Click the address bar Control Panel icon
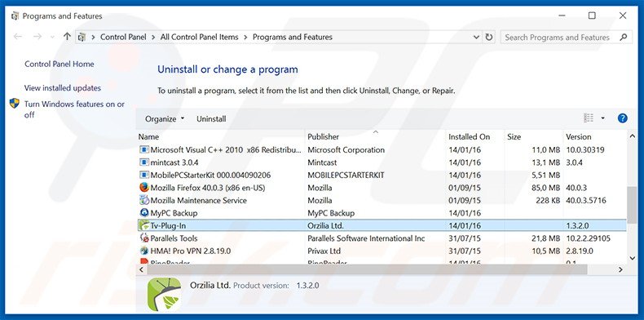Image resolution: width=644 pixels, height=320 pixels. pos(82,38)
